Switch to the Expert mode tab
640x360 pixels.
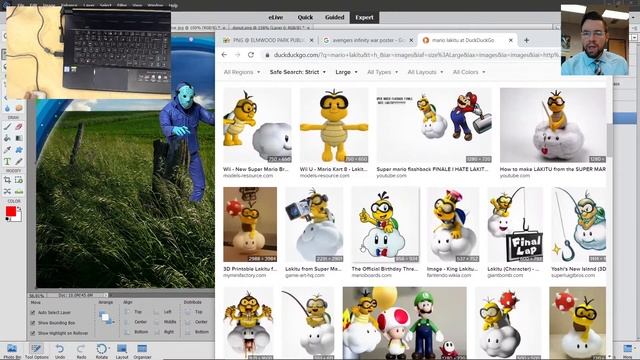click(364, 18)
